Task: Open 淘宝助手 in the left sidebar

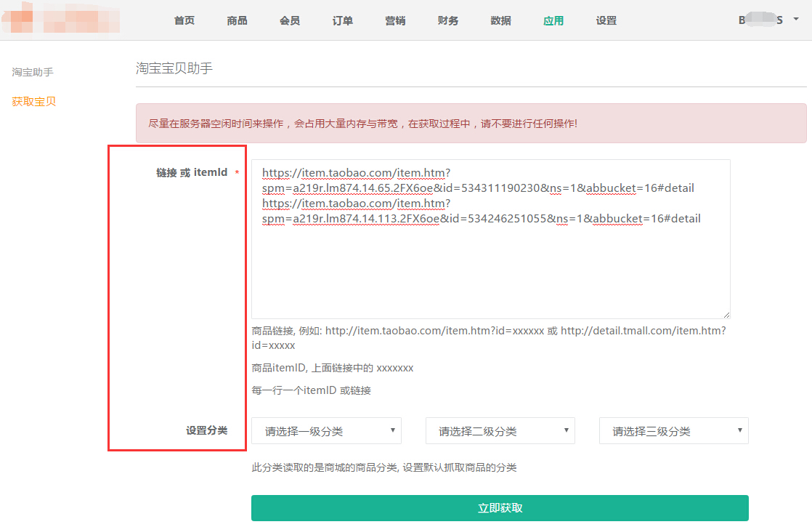Action: pyautogui.click(x=33, y=72)
